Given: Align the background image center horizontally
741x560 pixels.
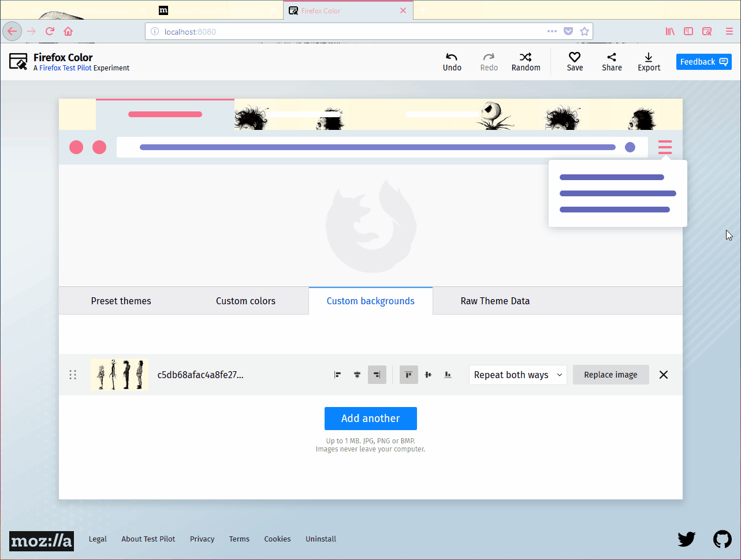Looking at the screenshot, I should pyautogui.click(x=358, y=375).
